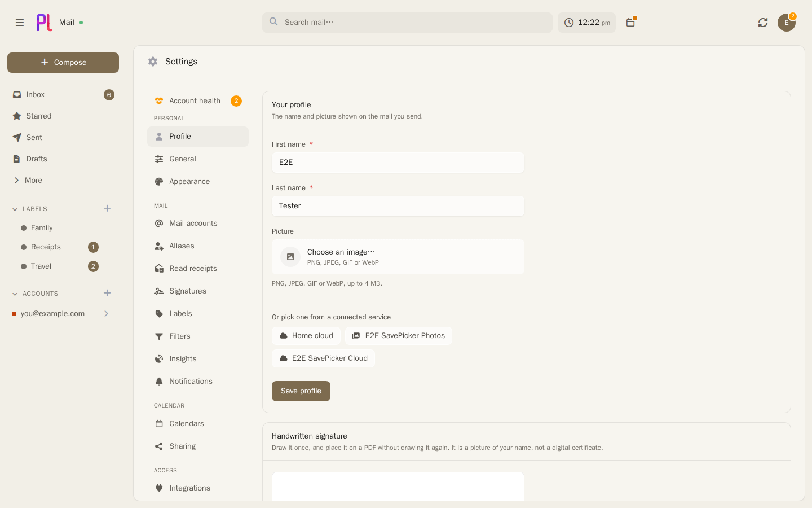Open Sharing settings
The width and height of the screenshot is (812, 508).
198,446
